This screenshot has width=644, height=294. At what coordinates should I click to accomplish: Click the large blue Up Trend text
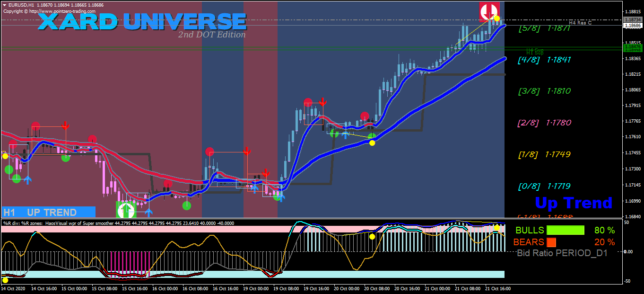[574, 203]
